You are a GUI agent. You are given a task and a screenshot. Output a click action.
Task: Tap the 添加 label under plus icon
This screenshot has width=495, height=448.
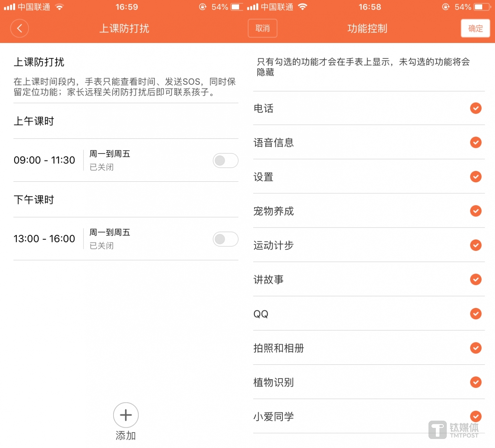[126, 436]
